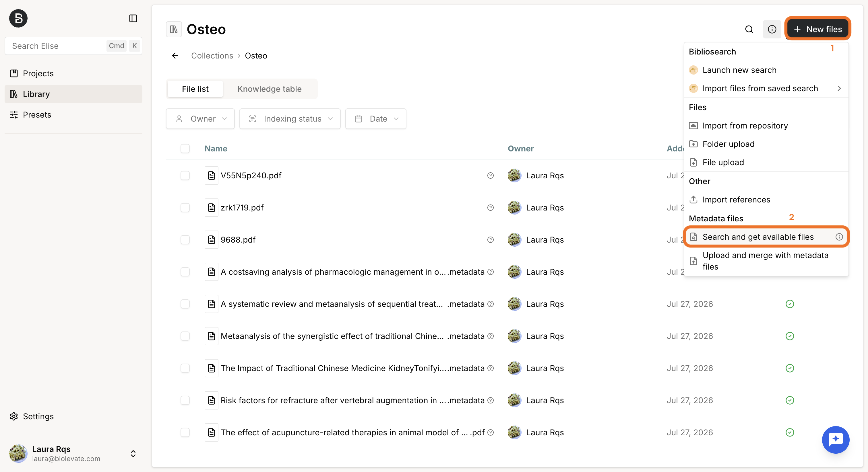
Task: Click info icon on Search and get available files
Action: tap(839, 237)
